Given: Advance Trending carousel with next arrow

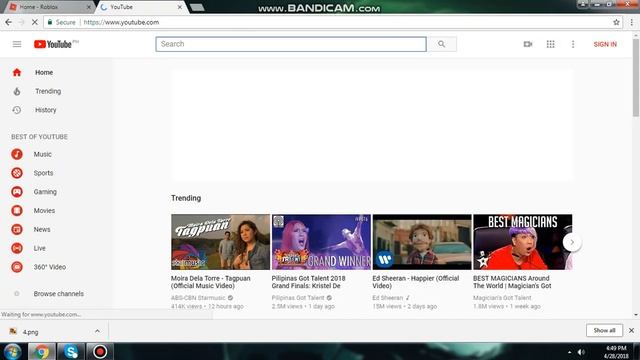Looking at the screenshot, I should point(572,242).
